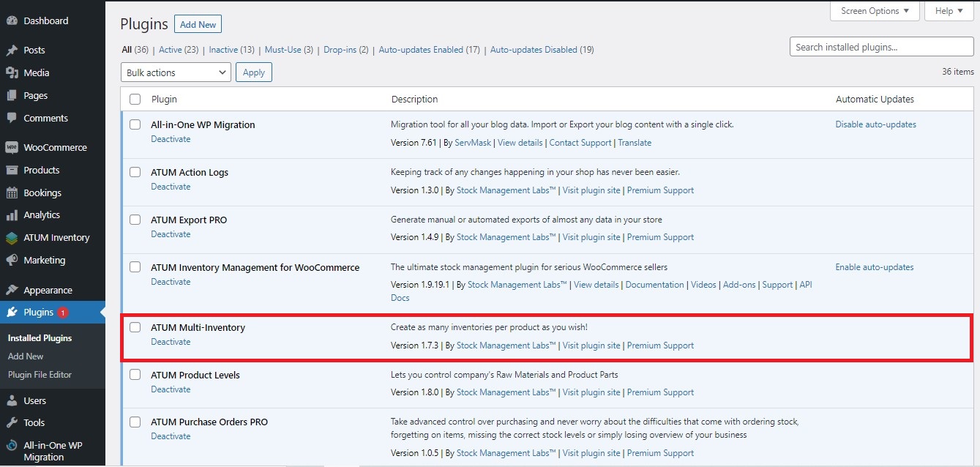The height and width of the screenshot is (467, 980).
Task: Show Must-Use (3) plugins
Action: click(x=289, y=50)
